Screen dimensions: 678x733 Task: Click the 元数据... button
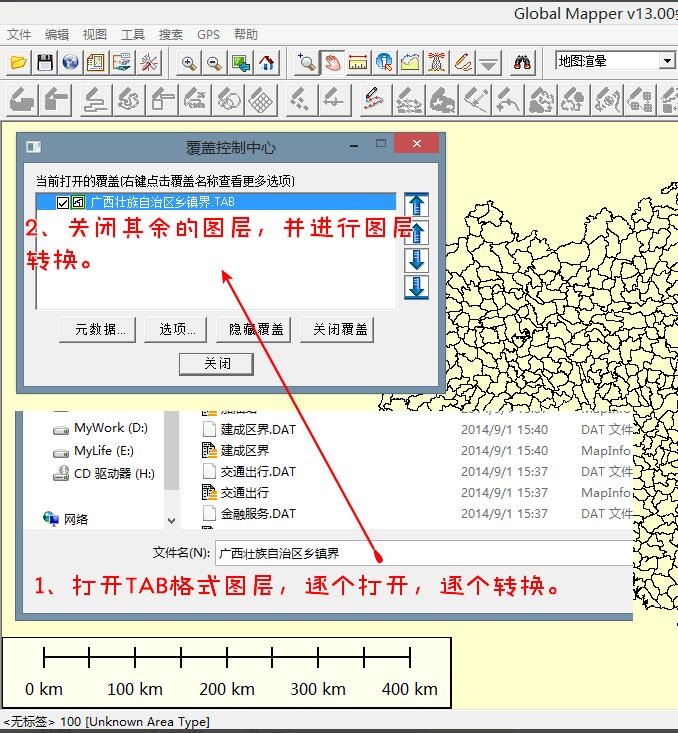point(98,330)
